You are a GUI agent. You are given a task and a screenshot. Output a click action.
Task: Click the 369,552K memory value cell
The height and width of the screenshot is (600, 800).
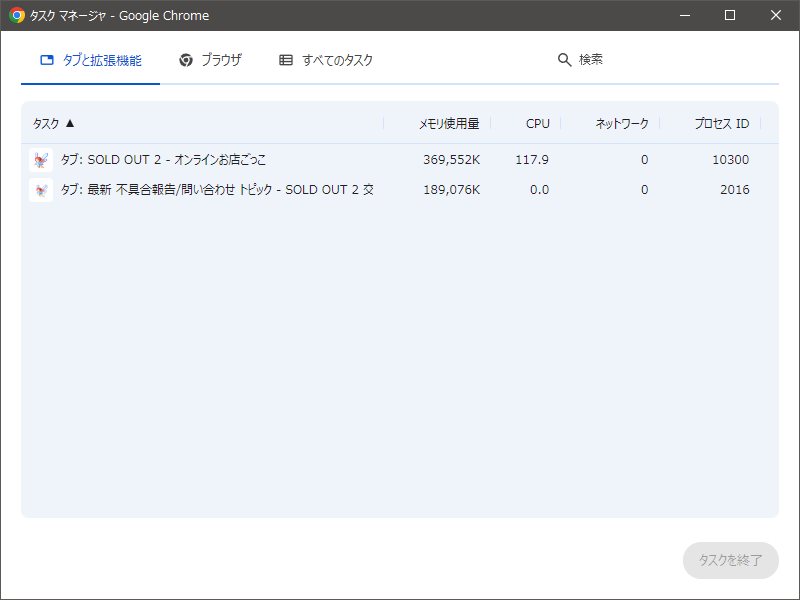click(451, 159)
